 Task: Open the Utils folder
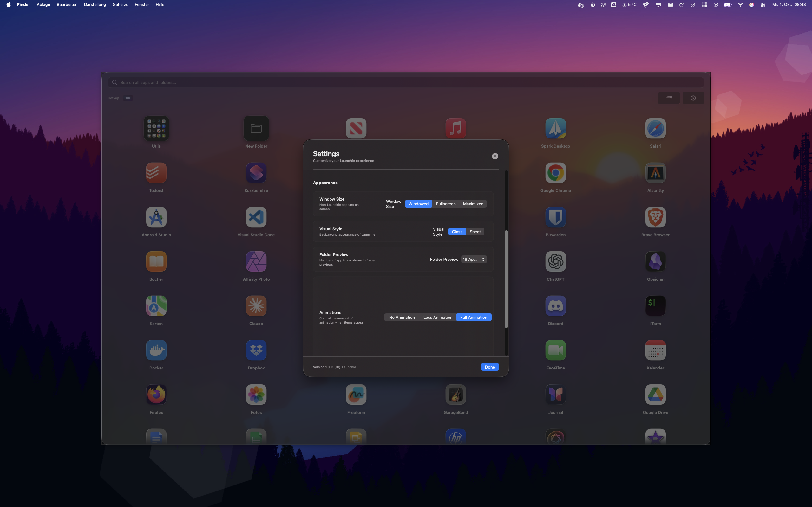point(156,128)
